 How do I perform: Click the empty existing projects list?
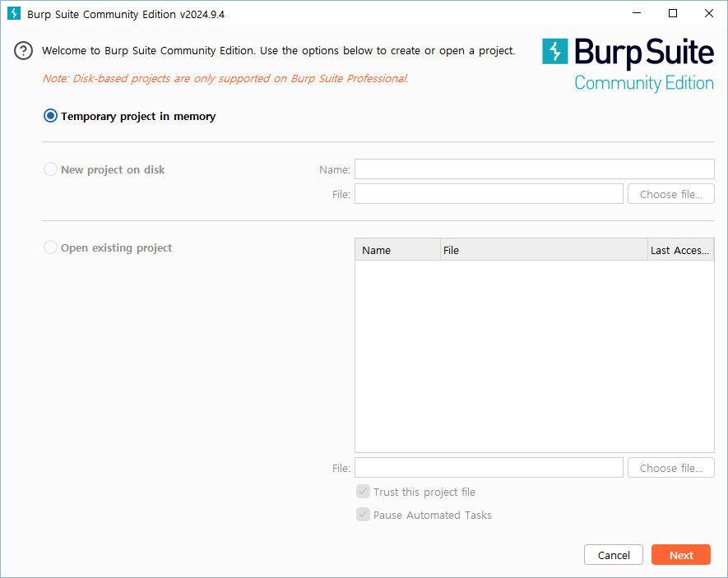click(535, 356)
